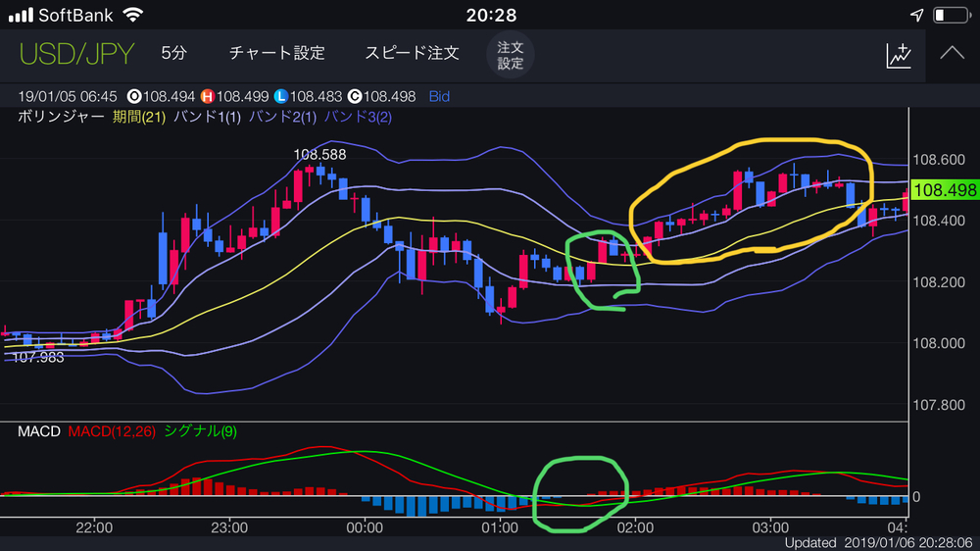The image size is (980, 551).
Task: Collapse the toolbar with the up chevron
Action: pyautogui.click(x=952, y=53)
